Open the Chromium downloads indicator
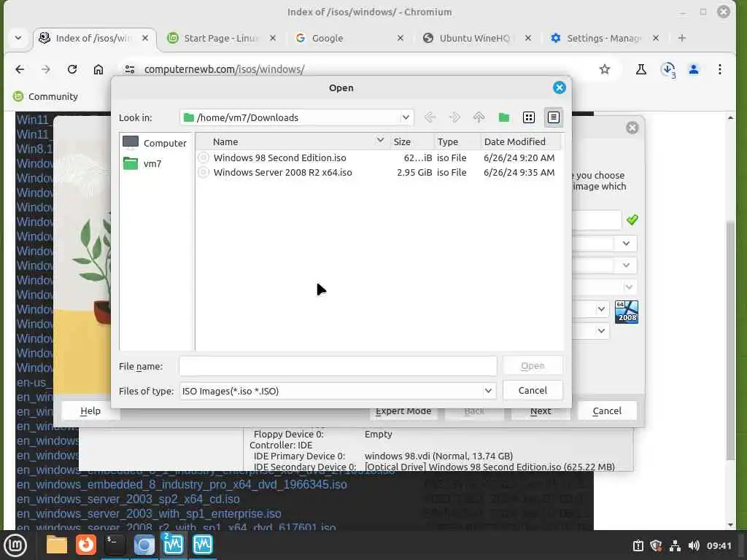 [x=668, y=69]
